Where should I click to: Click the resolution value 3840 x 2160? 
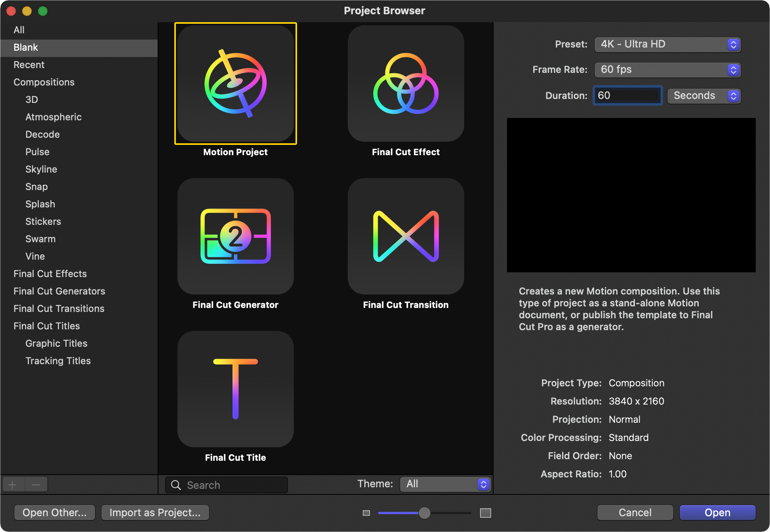click(637, 401)
